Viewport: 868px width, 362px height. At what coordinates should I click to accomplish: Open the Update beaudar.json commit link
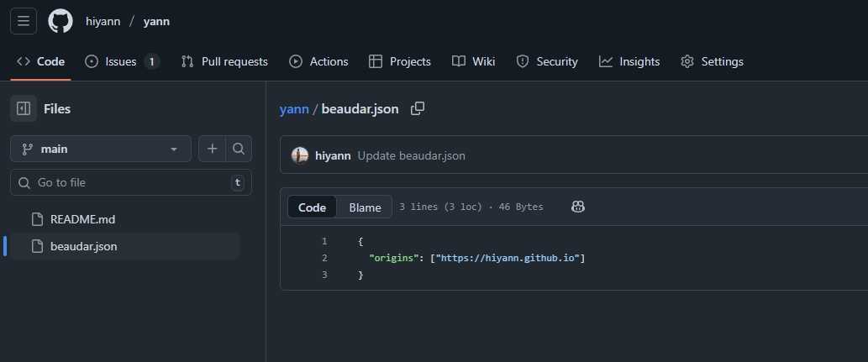[x=411, y=155]
